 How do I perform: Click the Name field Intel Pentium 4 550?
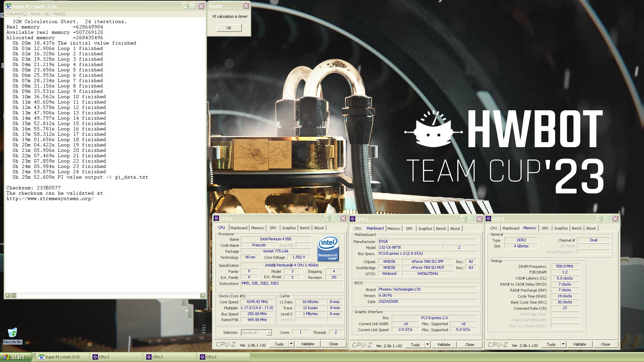pyautogui.click(x=276, y=239)
